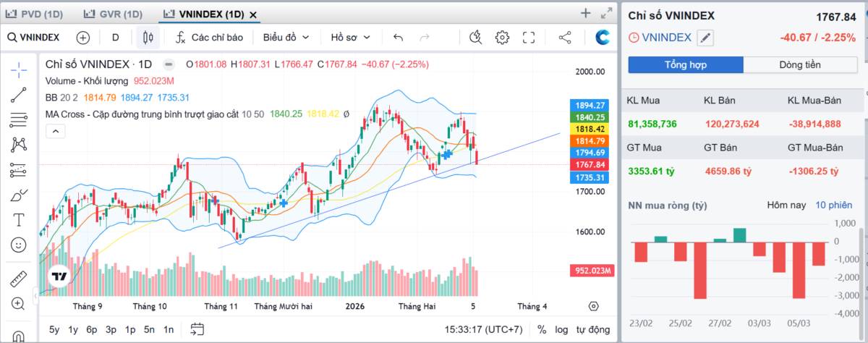Add a new chart tab with the plus icon
This screenshot has height=343, width=868.
point(586,12)
